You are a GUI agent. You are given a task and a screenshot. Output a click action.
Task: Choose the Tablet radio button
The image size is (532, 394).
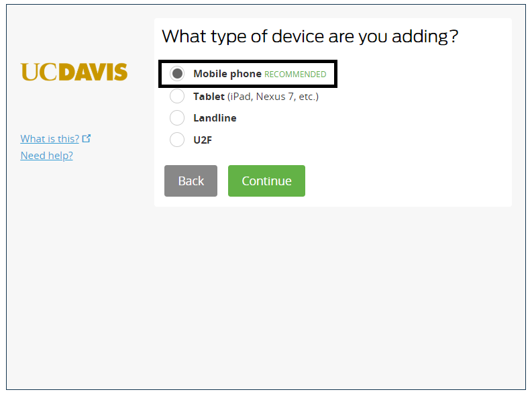tap(177, 97)
